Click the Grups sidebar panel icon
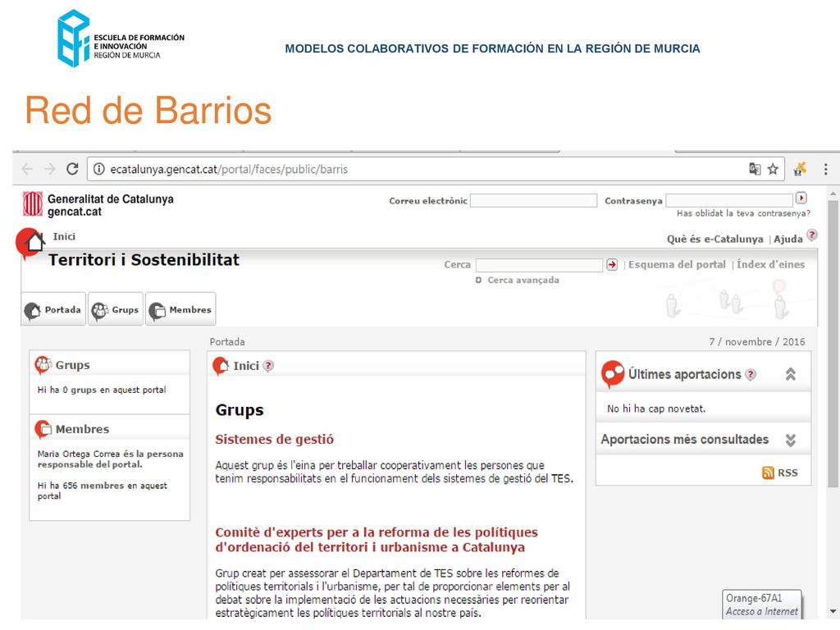Viewport: 840px width, 630px height. (43, 365)
